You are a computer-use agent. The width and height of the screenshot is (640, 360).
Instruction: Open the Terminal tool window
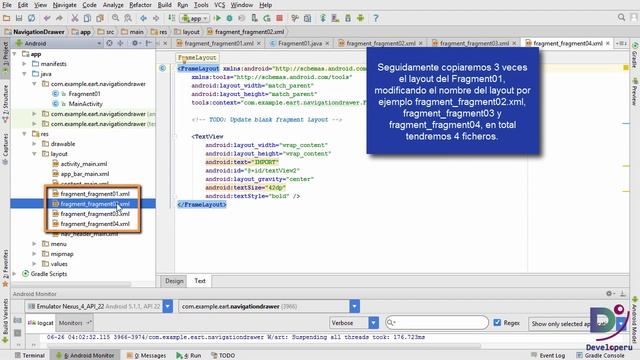(29, 356)
